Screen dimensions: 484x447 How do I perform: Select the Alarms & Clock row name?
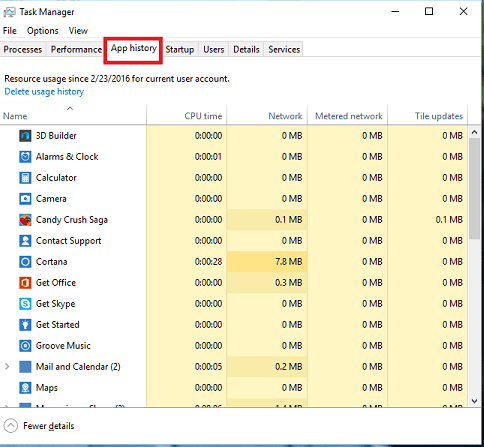point(67,157)
